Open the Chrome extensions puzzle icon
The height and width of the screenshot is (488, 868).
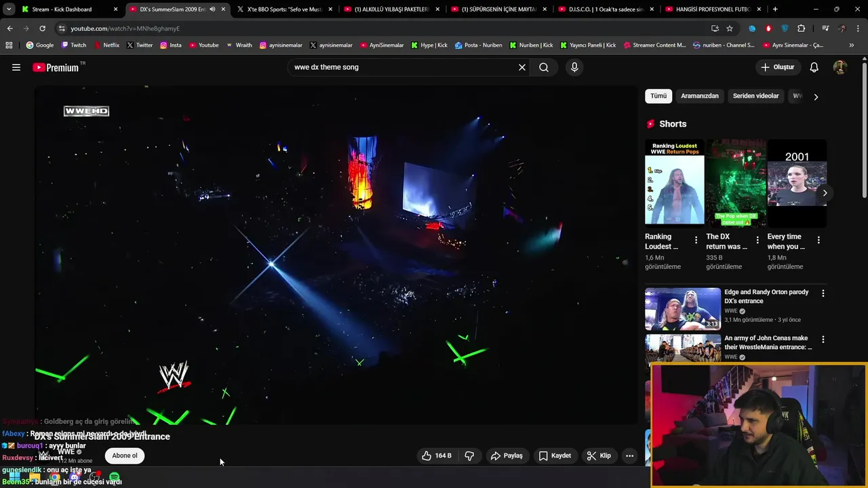point(802,28)
